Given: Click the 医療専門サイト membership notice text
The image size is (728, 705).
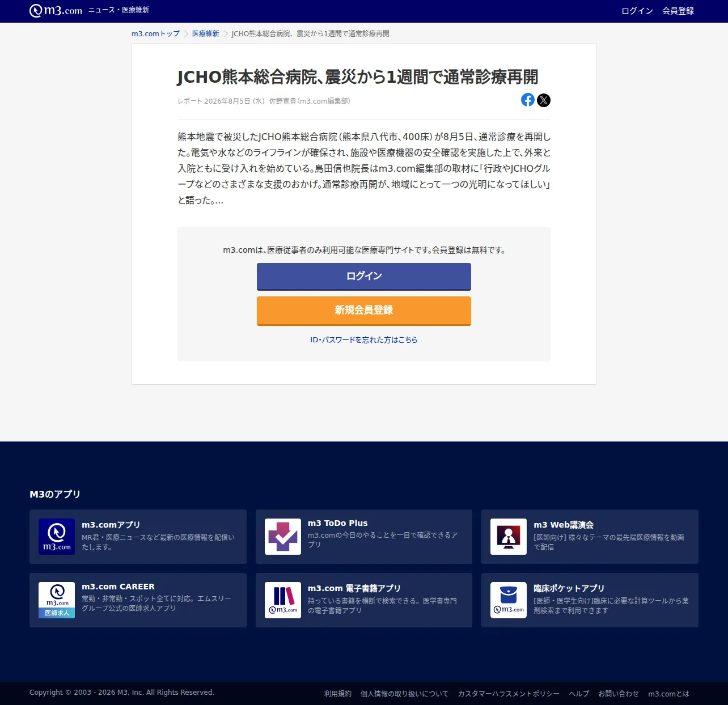Looking at the screenshot, I should click(x=364, y=250).
